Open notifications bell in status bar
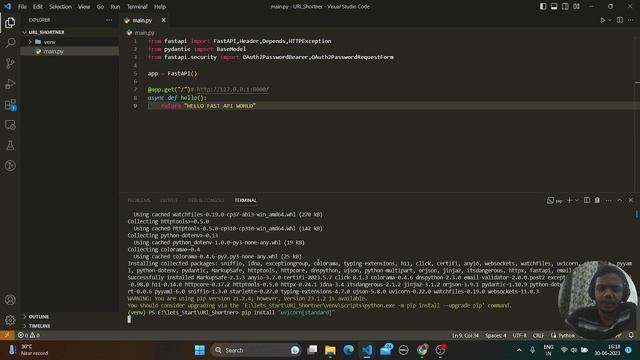This screenshot has height=360, width=640. 631,335
